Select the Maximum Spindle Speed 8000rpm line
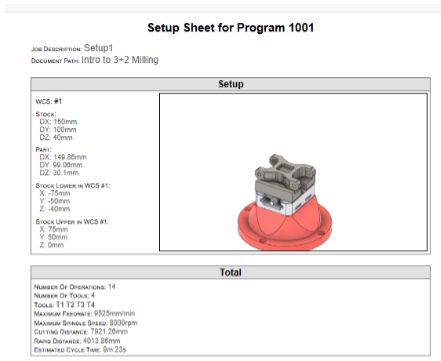 (x=85, y=323)
